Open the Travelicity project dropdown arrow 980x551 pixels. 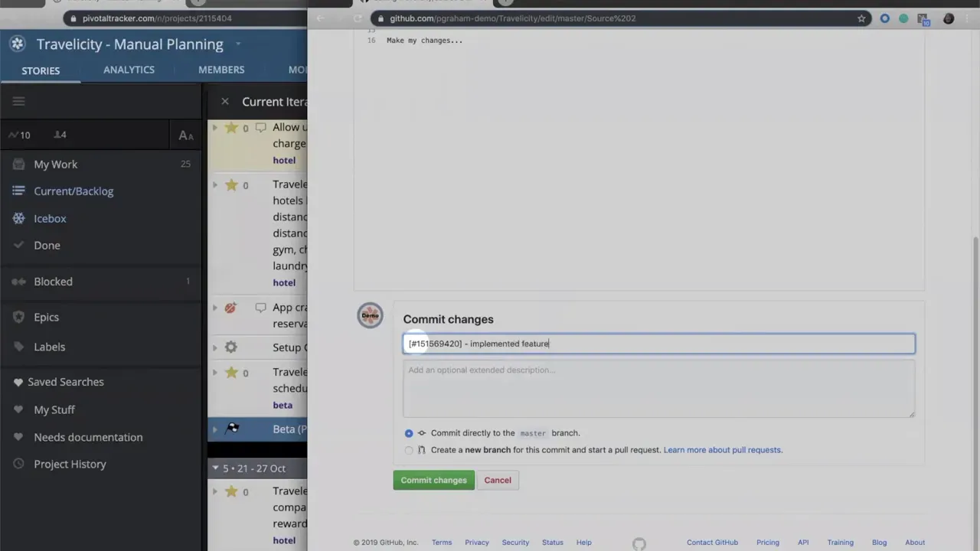pyautogui.click(x=237, y=44)
